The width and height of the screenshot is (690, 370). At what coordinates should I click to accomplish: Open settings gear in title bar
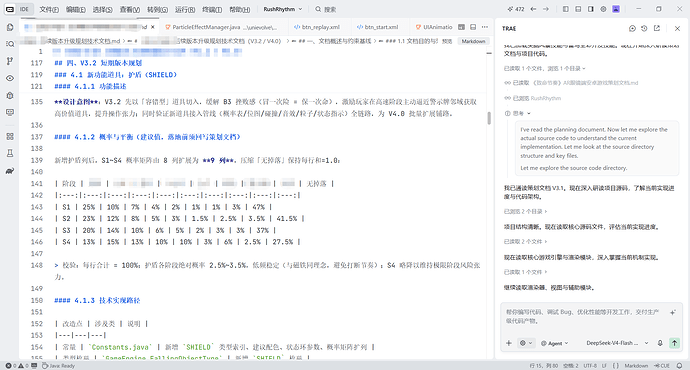pyautogui.click(x=603, y=9)
